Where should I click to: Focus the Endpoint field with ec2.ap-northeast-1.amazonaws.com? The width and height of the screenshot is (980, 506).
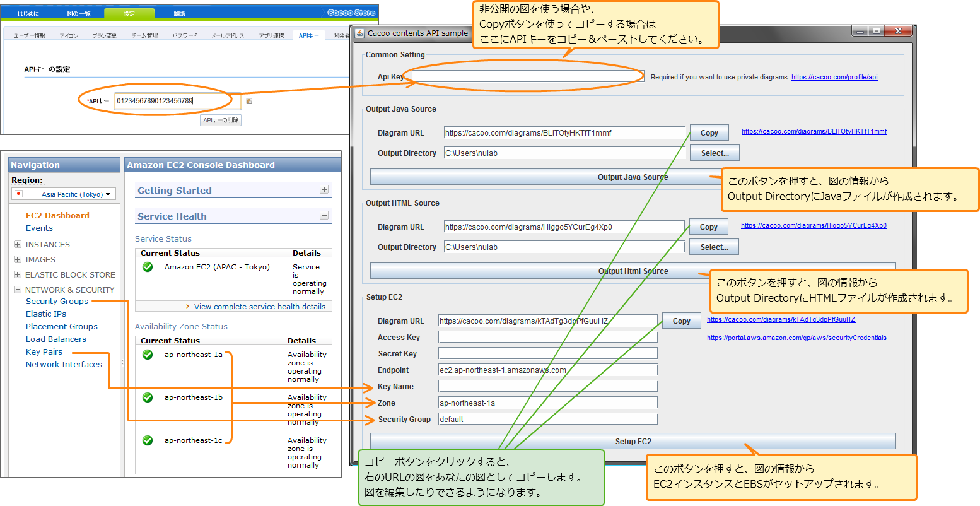point(548,370)
